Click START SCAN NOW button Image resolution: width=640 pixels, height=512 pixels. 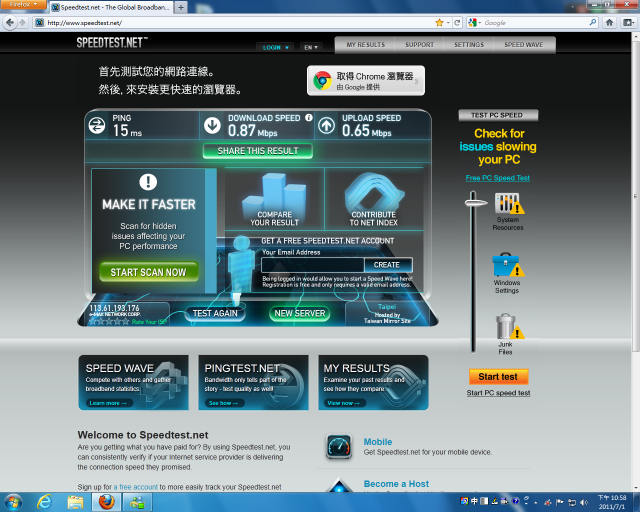point(149,272)
